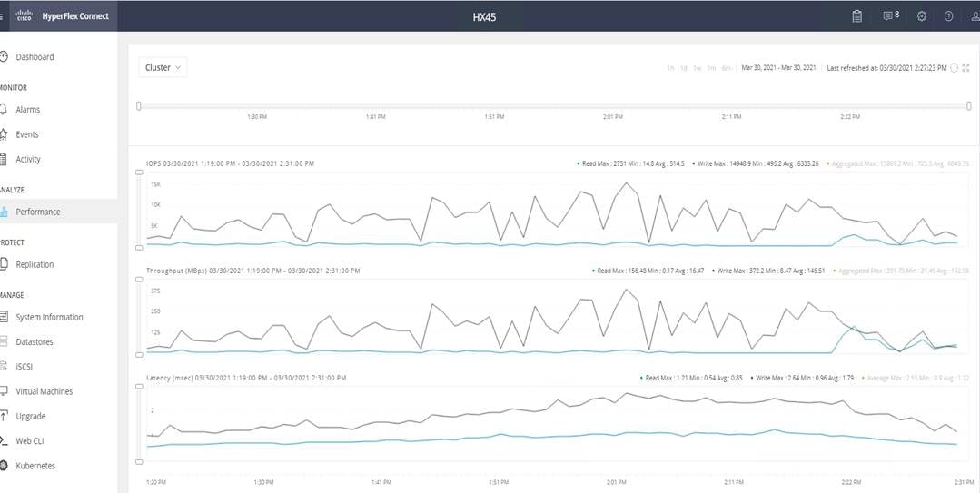Screen dimensions: 980x493
Task: Select the 1h time range
Action: [670, 68]
